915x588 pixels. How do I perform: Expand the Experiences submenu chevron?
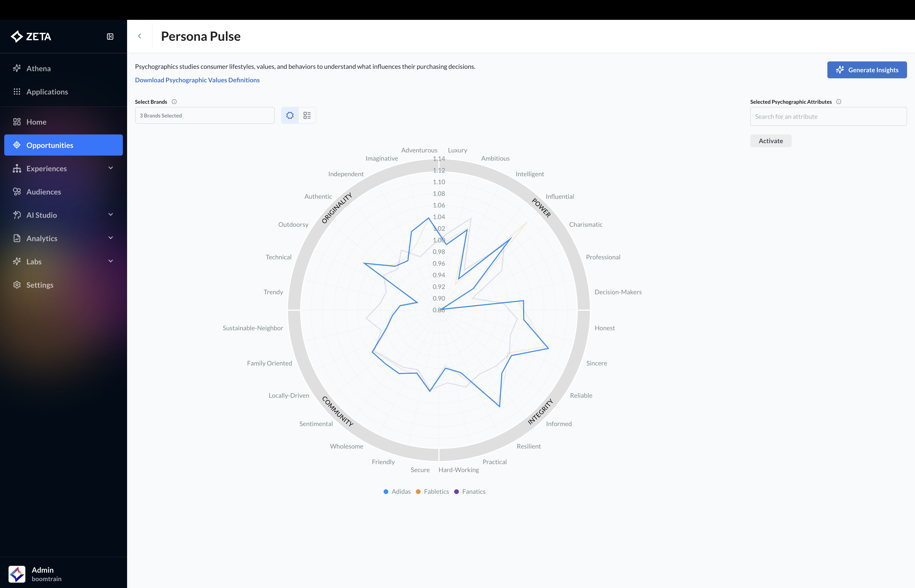click(x=111, y=168)
